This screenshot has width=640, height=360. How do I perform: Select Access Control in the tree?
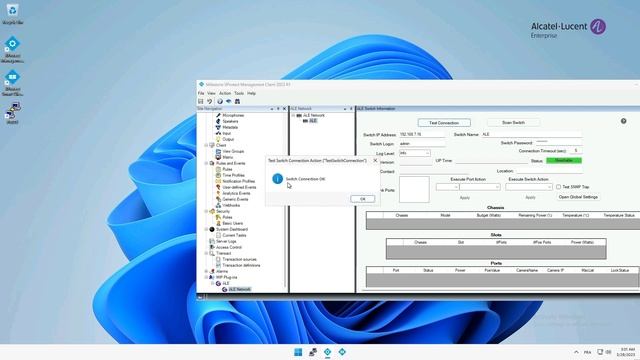[229, 247]
